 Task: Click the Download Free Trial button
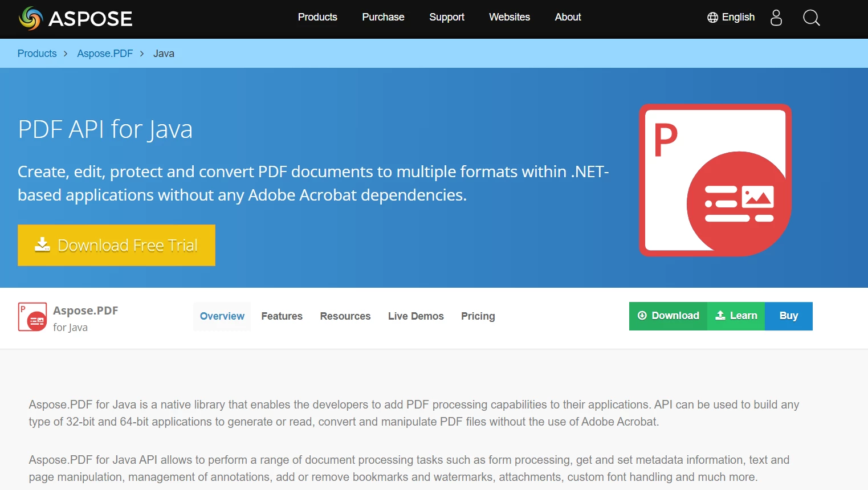point(116,245)
